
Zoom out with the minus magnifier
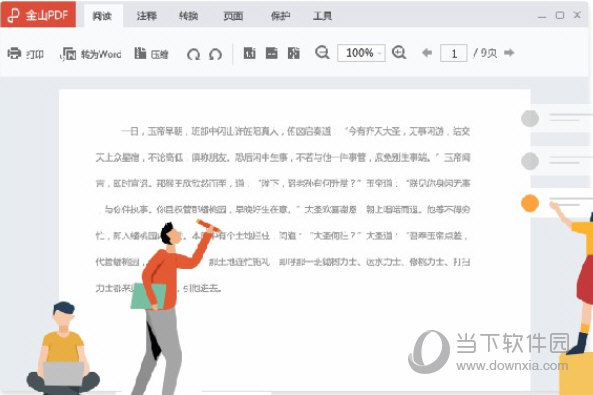tap(322, 53)
